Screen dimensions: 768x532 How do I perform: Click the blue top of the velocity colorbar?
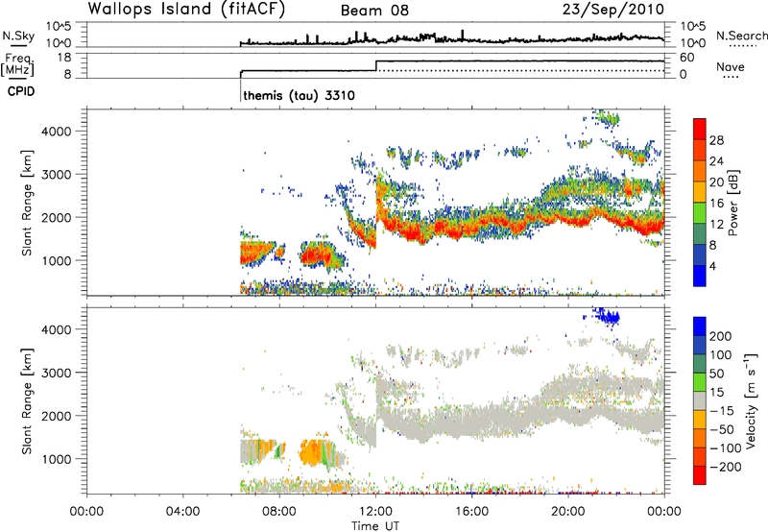pos(700,326)
